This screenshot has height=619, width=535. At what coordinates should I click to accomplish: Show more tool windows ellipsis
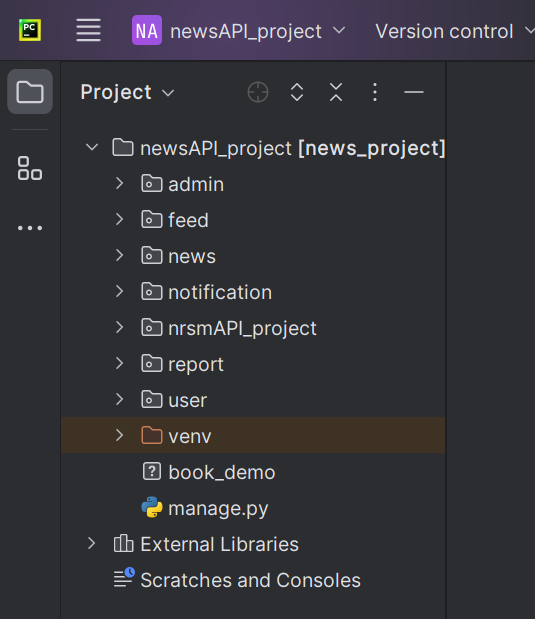point(30,228)
